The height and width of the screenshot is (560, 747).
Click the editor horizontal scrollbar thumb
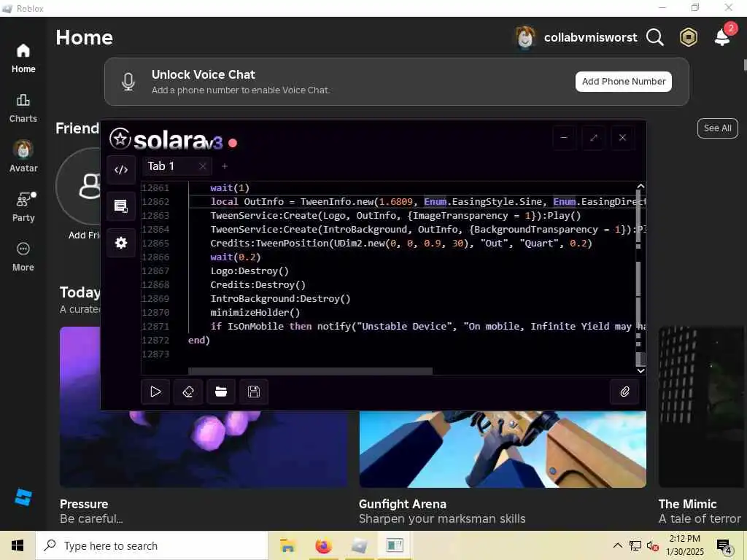click(310, 371)
